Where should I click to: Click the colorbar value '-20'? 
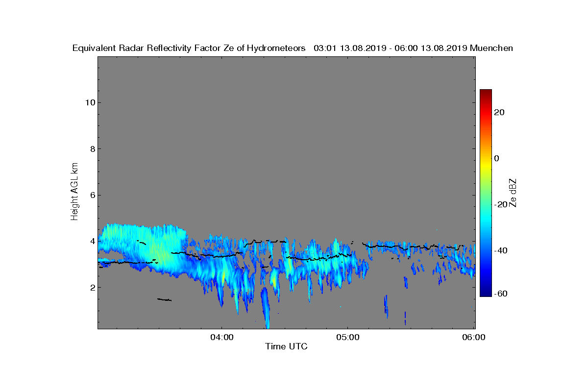pyautogui.click(x=500, y=204)
